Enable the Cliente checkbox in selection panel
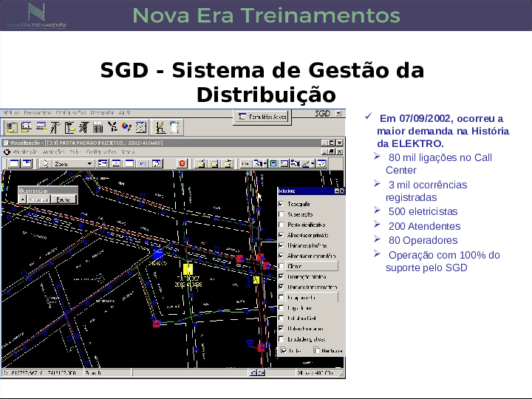Viewport: 532px width, 399px height. tap(281, 266)
